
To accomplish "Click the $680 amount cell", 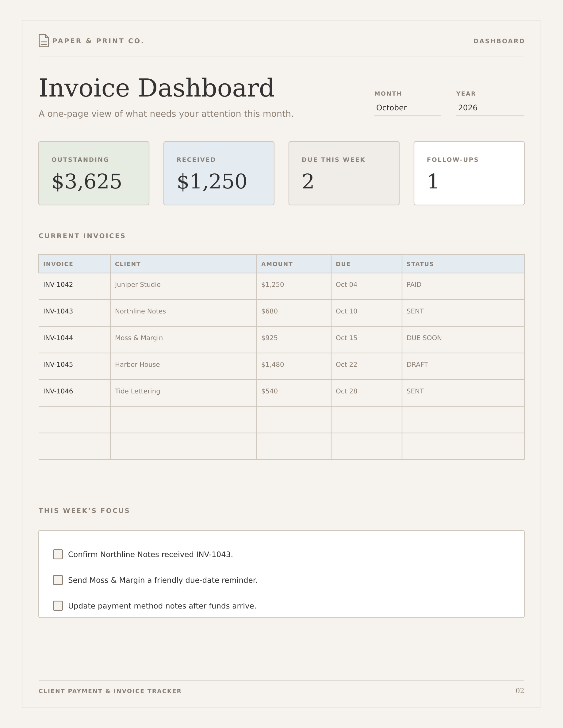I will [x=294, y=313].
